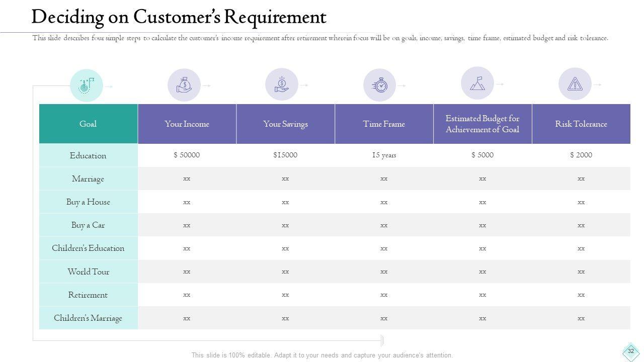Click the mountain flag budget icon

(x=477, y=83)
